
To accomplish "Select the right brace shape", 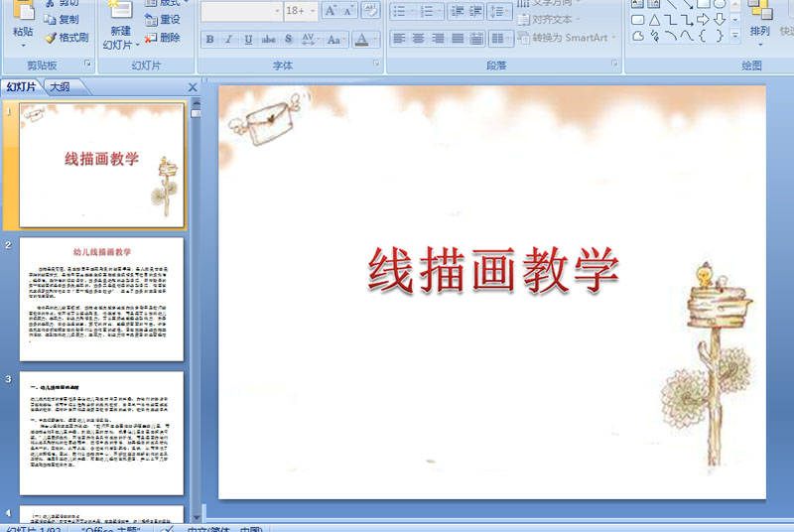I will [720, 36].
